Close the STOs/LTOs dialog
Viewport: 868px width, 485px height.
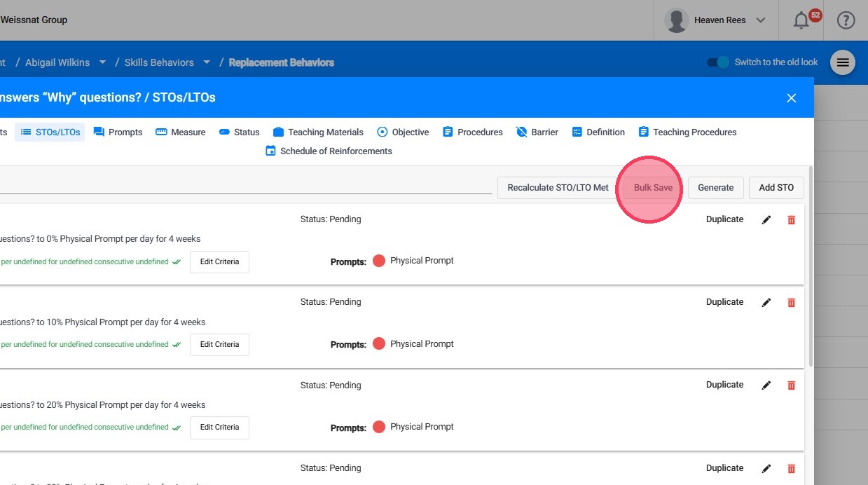pyautogui.click(x=792, y=98)
